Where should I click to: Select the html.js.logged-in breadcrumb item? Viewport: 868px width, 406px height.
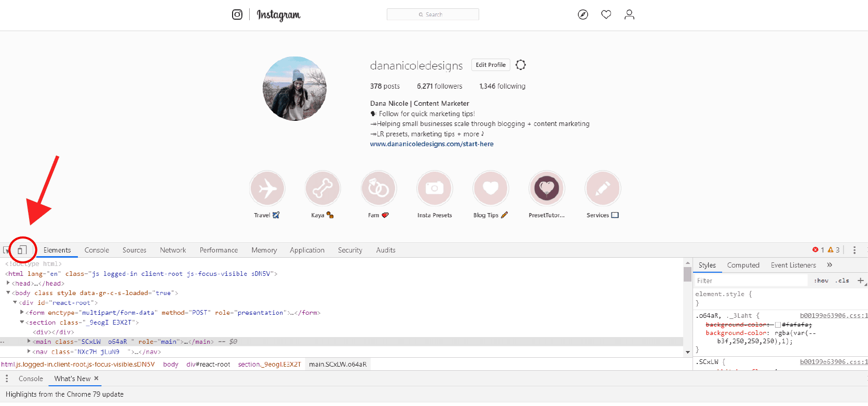(x=78, y=365)
